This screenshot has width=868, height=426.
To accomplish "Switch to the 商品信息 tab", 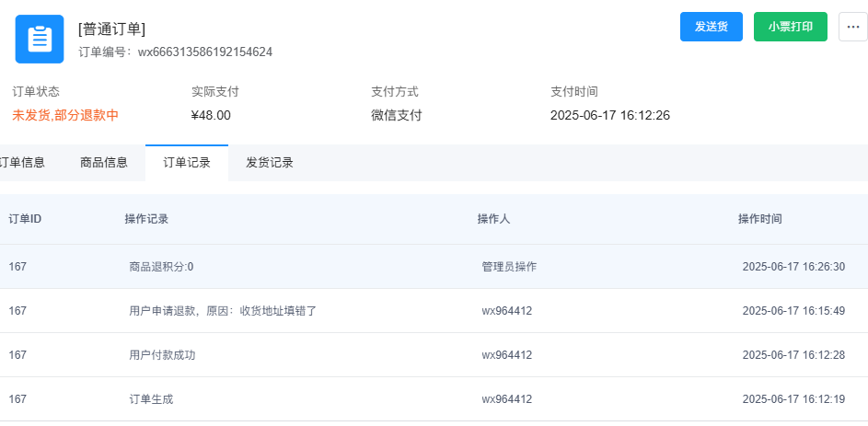I will click(x=104, y=163).
